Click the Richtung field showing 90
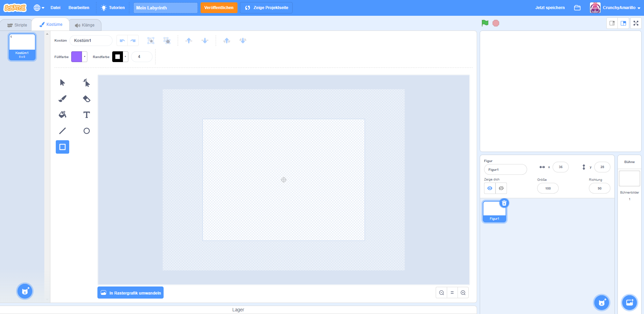The width and height of the screenshot is (644, 314). click(599, 188)
